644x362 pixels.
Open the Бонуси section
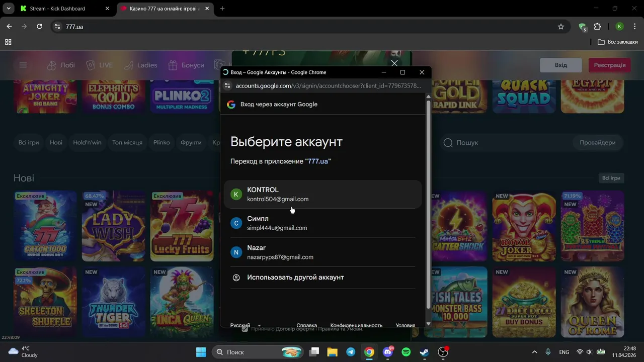(186, 65)
